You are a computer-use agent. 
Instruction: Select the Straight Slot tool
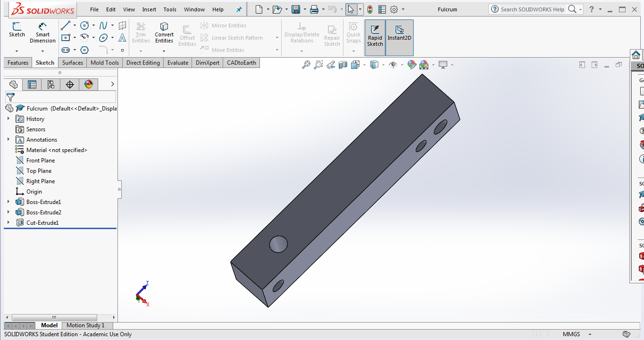(66, 50)
